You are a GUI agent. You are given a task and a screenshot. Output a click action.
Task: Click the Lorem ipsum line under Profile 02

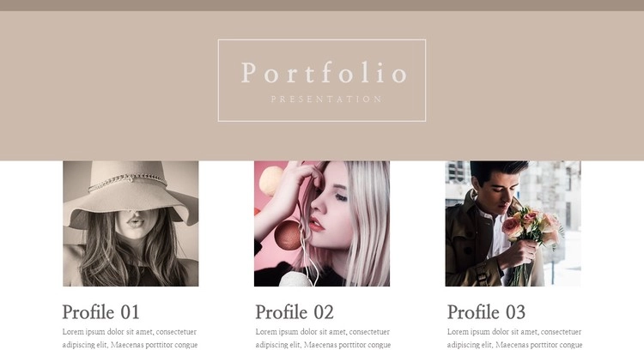(x=323, y=332)
